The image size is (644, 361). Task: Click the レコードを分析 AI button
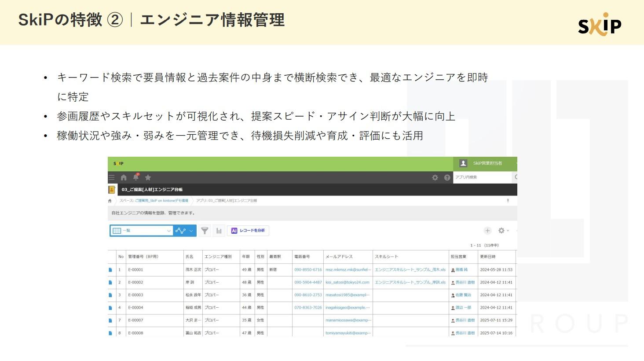[x=248, y=231]
